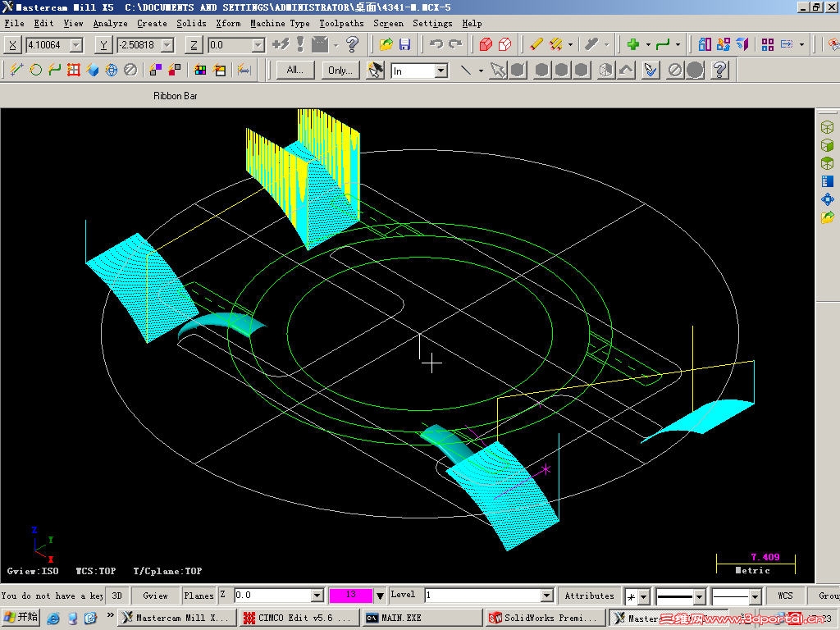Open the 'In' selection mode dropdown
Image resolution: width=840 pixels, height=630 pixels.
[x=441, y=71]
